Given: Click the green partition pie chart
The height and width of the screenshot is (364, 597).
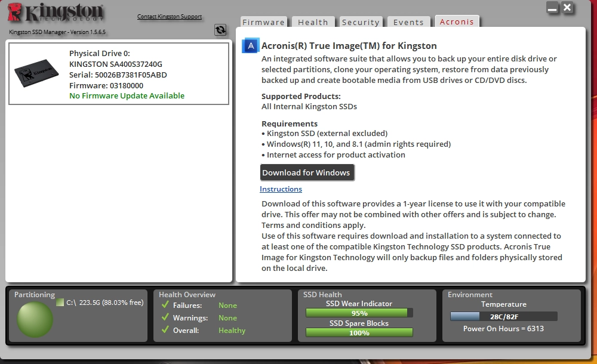Looking at the screenshot, I should [x=35, y=320].
